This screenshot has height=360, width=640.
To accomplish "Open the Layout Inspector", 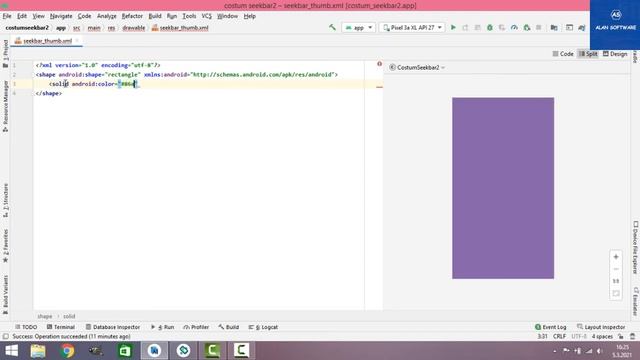I will tap(601, 327).
